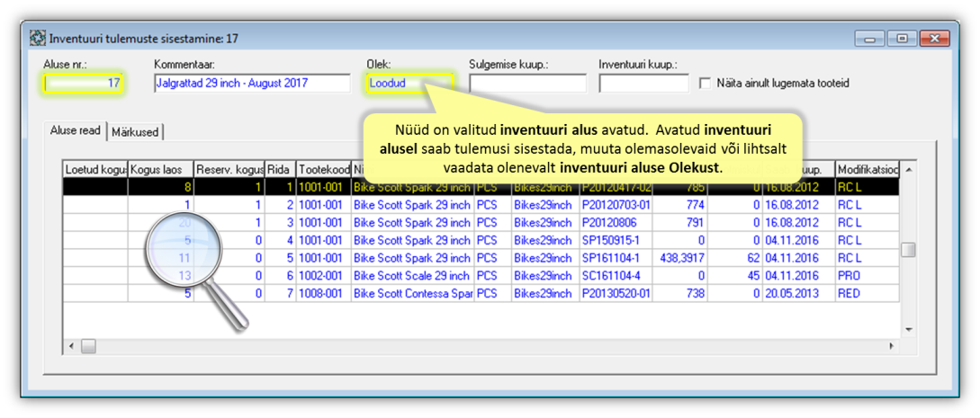Screen dimensions: 980x418
Task: Click the 'Rida' column header
Action: tap(281, 170)
